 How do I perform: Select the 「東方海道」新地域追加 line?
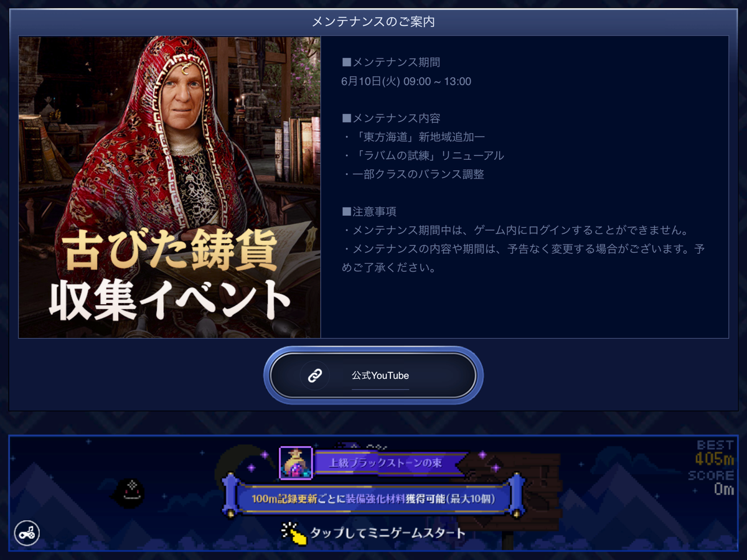pos(413,137)
